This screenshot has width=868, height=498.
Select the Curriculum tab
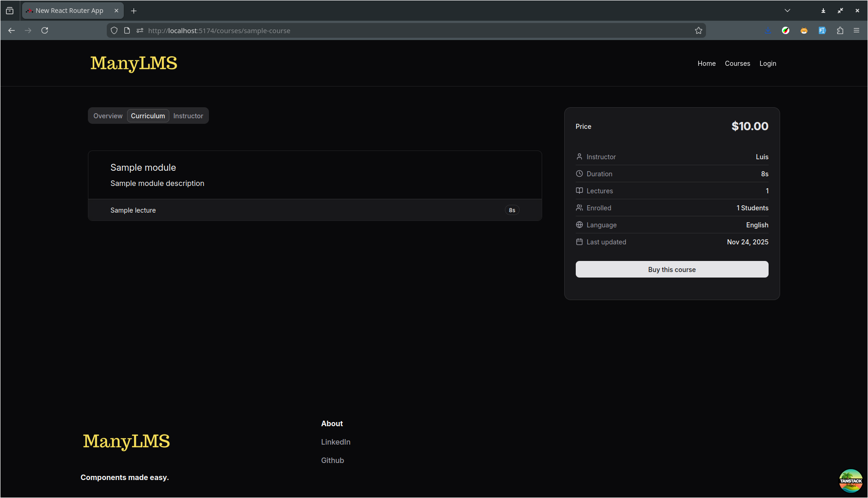(148, 116)
